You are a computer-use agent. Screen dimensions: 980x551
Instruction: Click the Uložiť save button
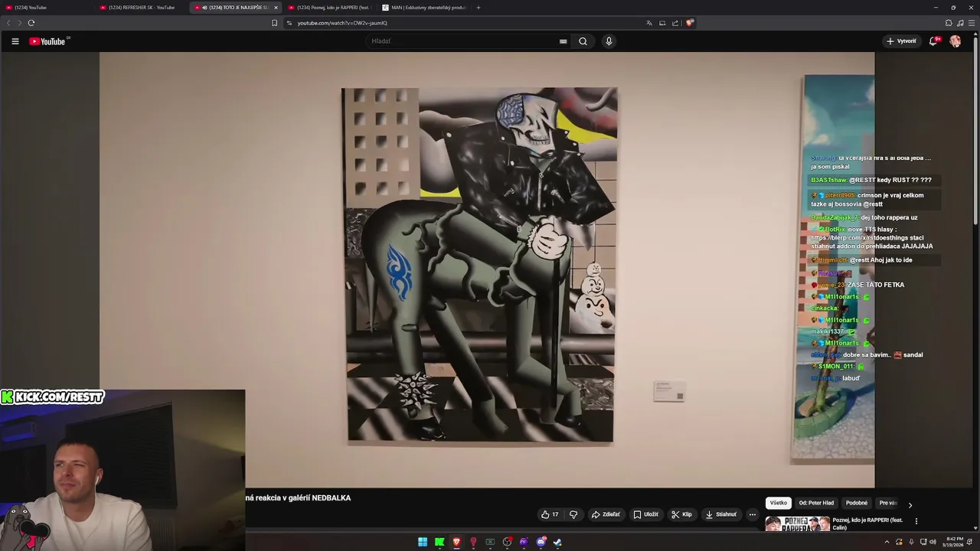point(645,514)
